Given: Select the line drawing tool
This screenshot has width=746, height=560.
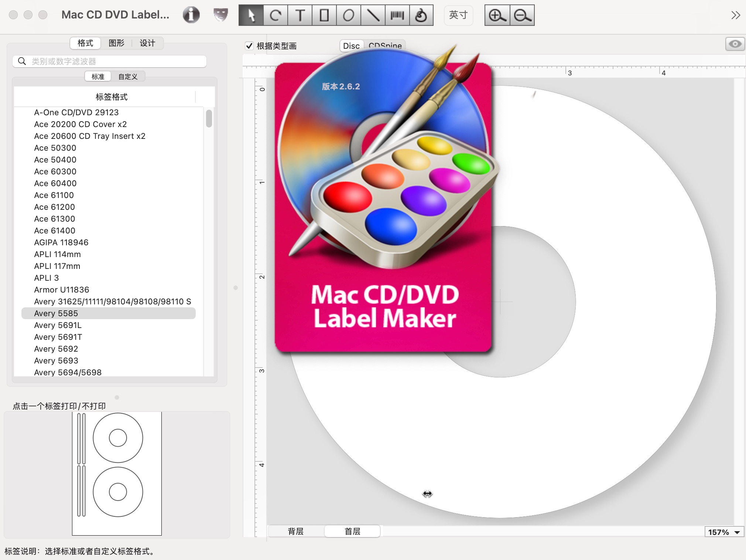Looking at the screenshot, I should (x=373, y=15).
